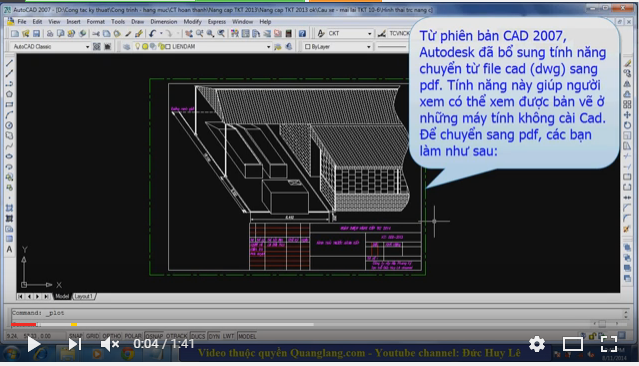Screen dimensions: 639x366
Task: Open the Dimension menu
Action: 164,22
